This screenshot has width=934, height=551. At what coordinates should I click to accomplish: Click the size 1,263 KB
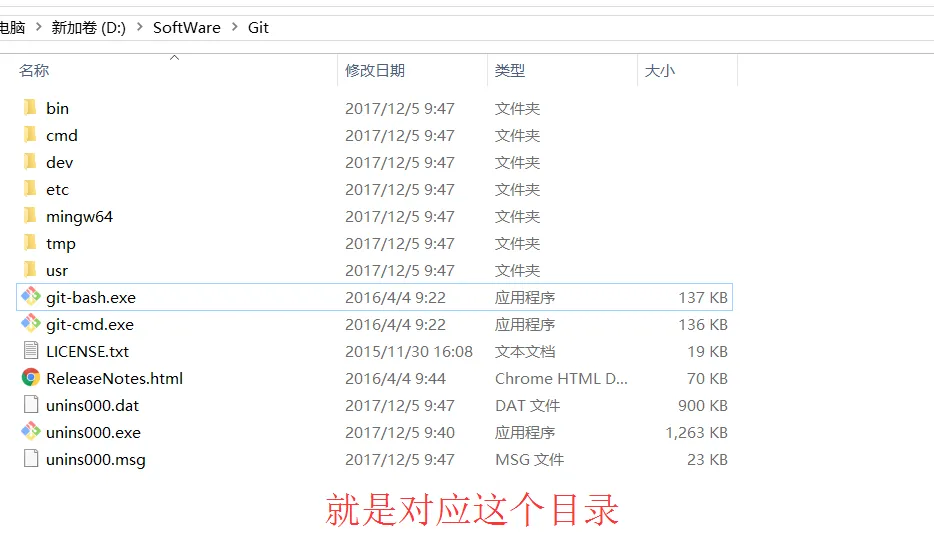tap(696, 432)
